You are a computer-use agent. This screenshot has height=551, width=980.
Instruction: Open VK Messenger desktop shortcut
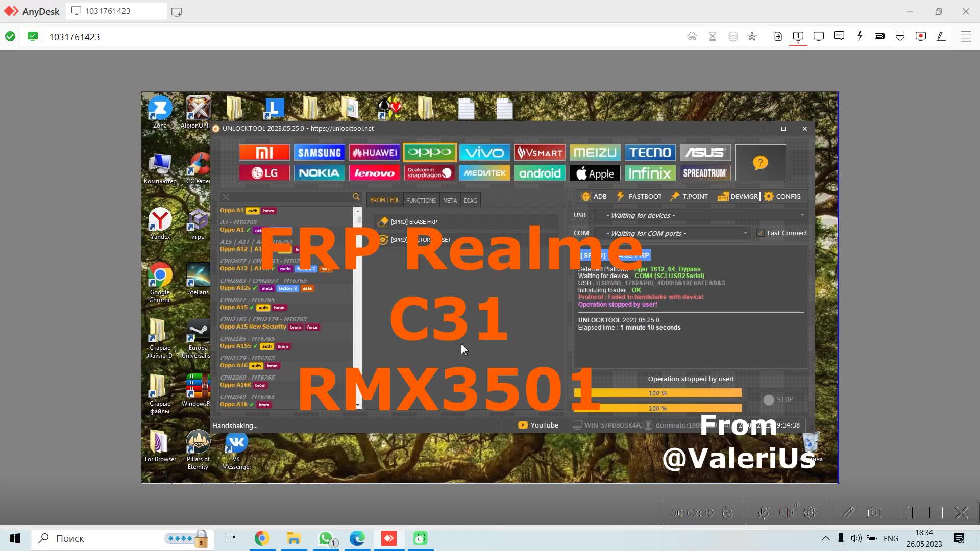236,450
